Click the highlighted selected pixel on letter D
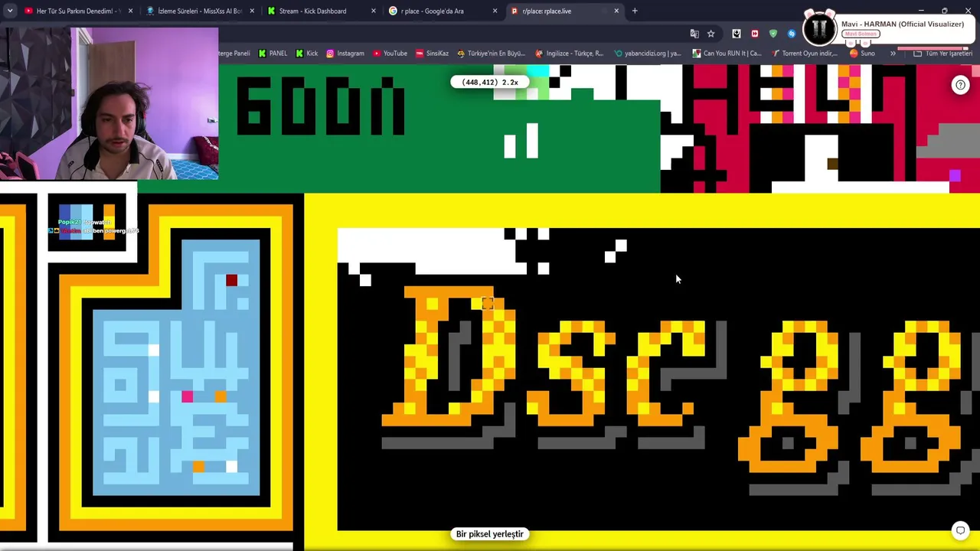This screenshot has height=551, width=980. coord(488,304)
